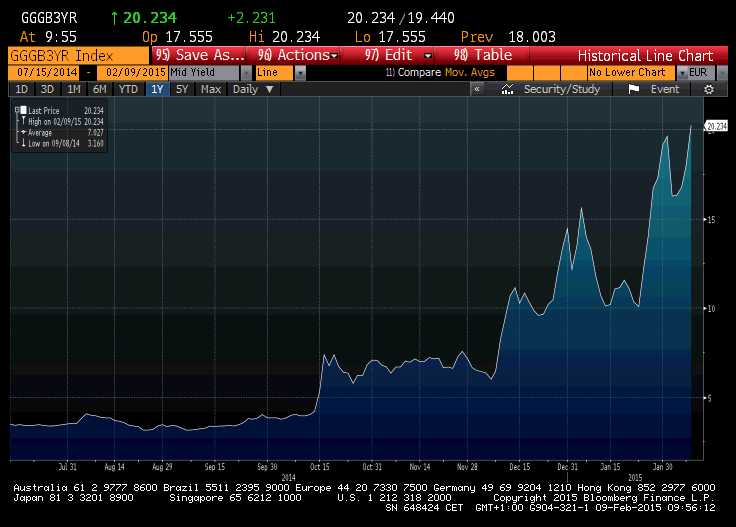
Task: Click the GGGB3YR Index security field
Action: (x=78, y=55)
